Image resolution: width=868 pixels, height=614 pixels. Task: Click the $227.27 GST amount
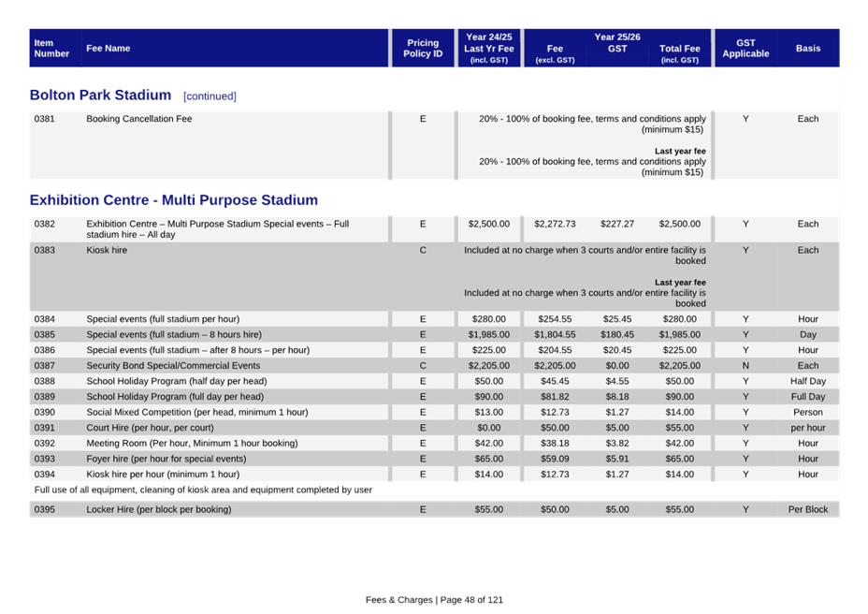[617, 224]
